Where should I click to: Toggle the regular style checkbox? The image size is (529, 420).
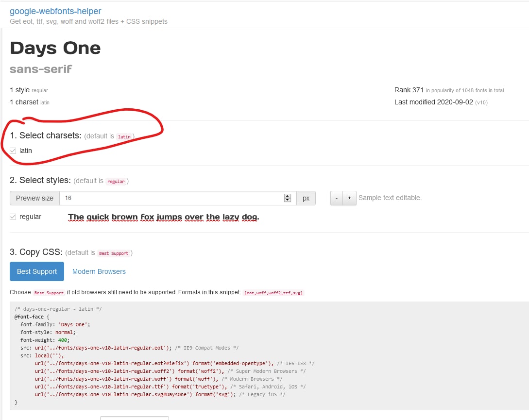click(x=13, y=217)
